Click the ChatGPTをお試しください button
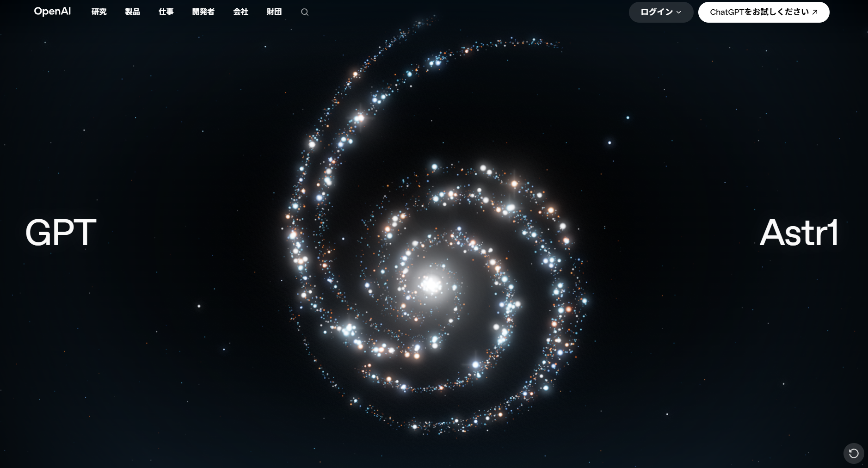The width and height of the screenshot is (868, 468). (763, 12)
